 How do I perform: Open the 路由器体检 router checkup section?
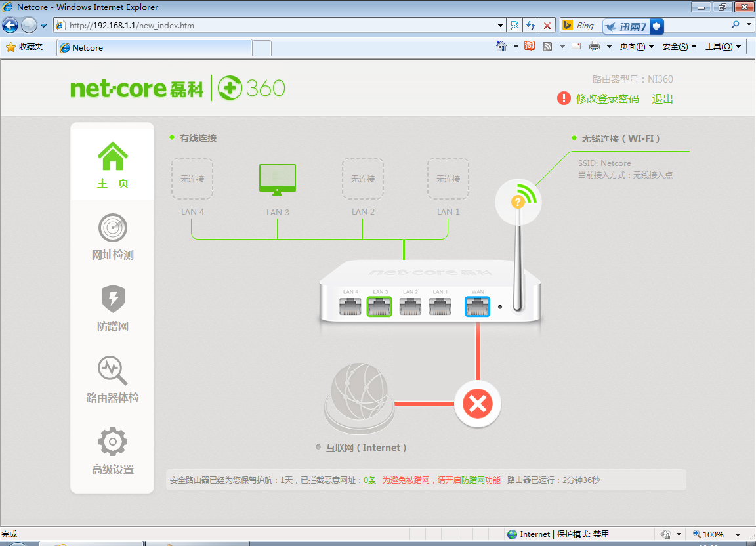tap(112, 379)
